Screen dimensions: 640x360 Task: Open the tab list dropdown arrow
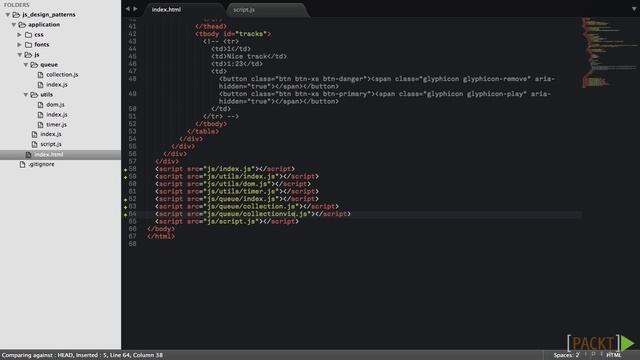[634, 9]
